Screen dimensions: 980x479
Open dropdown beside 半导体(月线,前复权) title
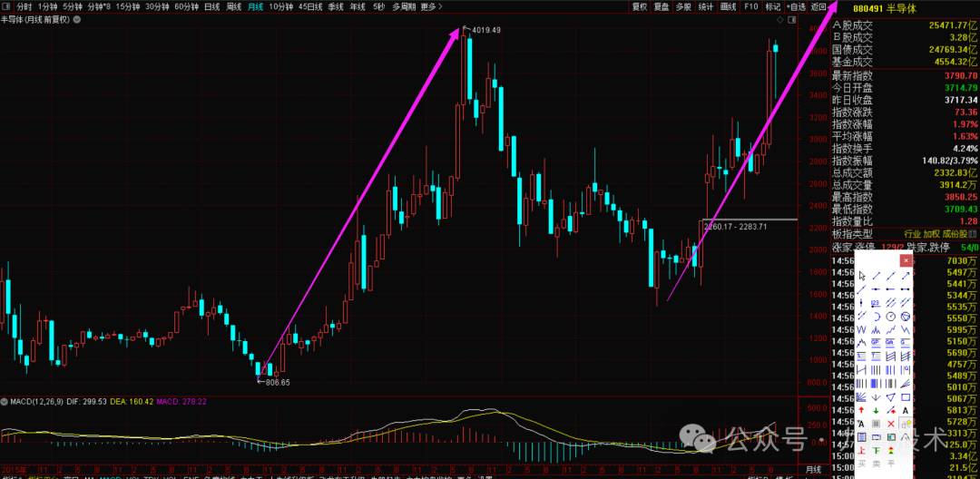tap(77, 19)
